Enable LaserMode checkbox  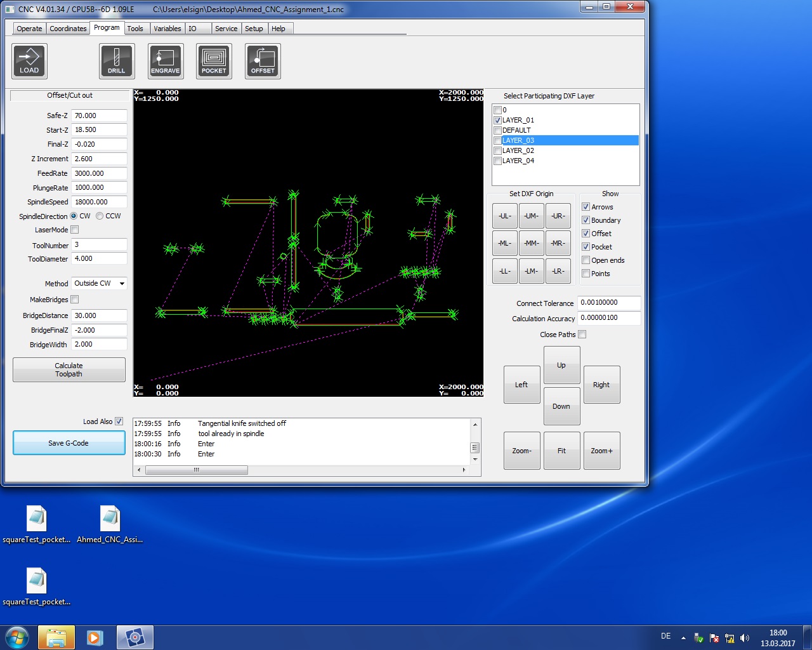click(75, 230)
